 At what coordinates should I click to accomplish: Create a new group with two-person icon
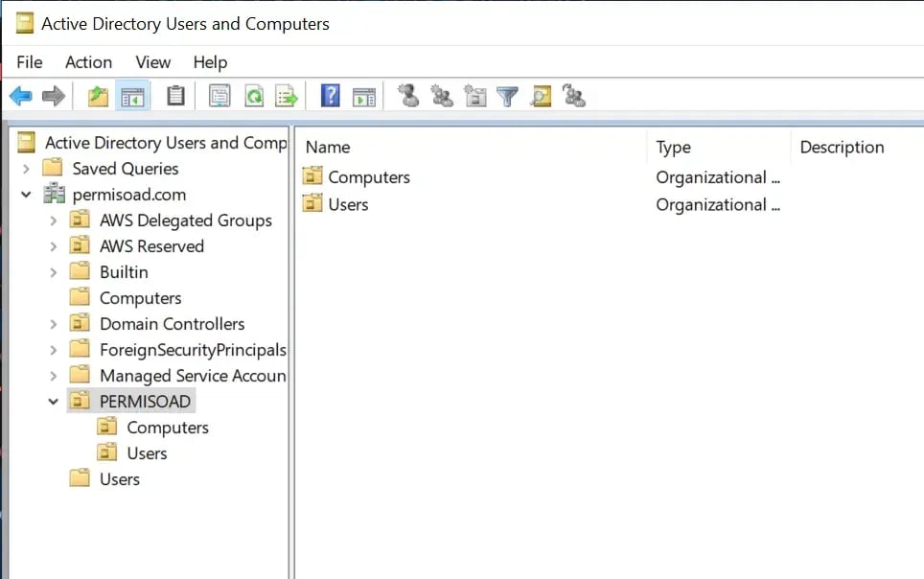tap(441, 96)
